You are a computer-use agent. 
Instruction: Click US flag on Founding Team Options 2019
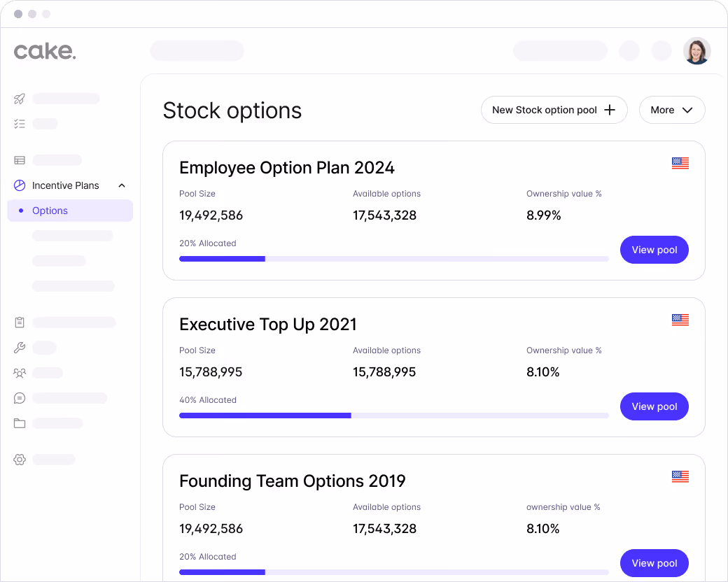(680, 476)
